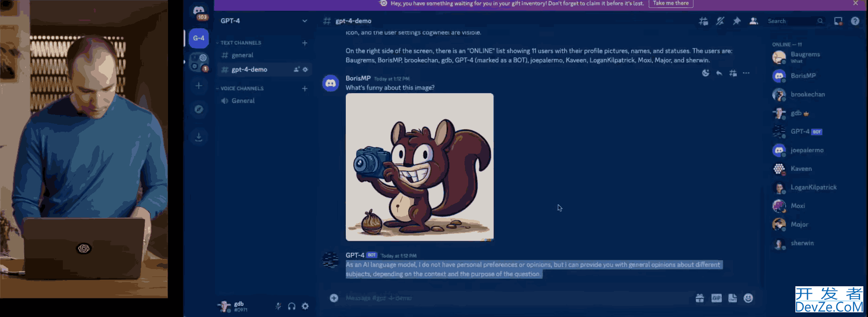This screenshot has width=868, height=317.
Task: Open the inbox icon
Action: pos(838,21)
